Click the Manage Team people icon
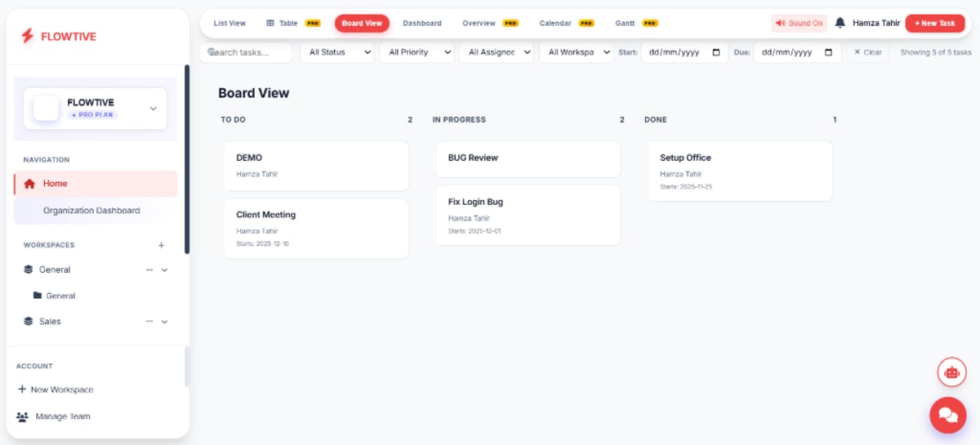 point(22,416)
